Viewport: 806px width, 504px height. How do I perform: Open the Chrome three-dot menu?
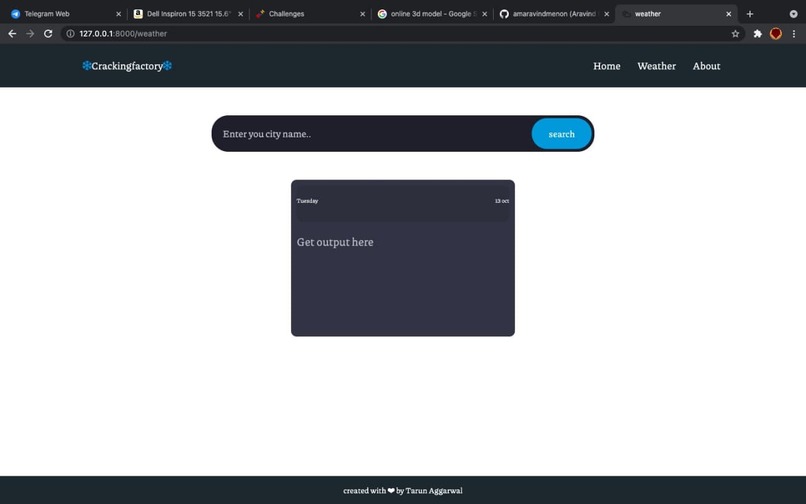click(x=794, y=33)
